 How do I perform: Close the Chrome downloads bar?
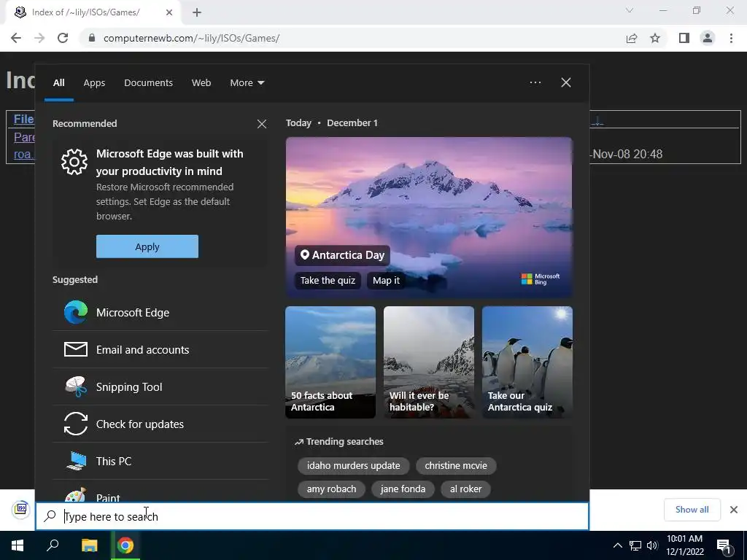click(x=734, y=510)
